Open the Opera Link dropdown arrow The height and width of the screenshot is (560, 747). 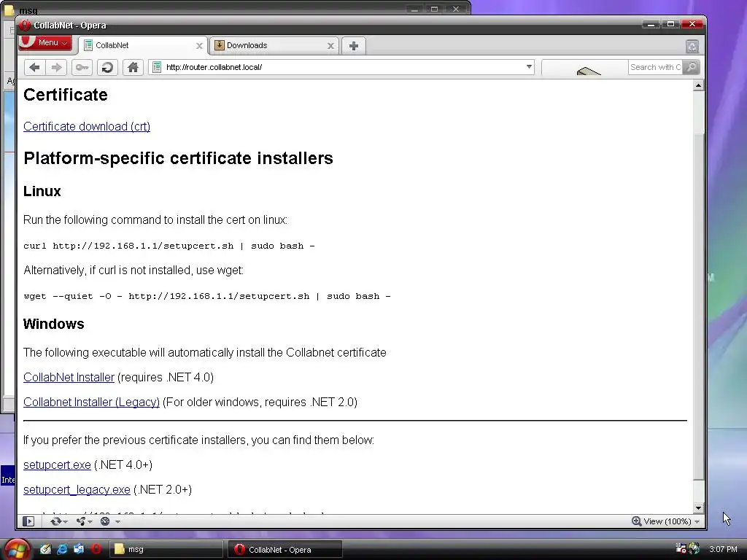[65, 522]
